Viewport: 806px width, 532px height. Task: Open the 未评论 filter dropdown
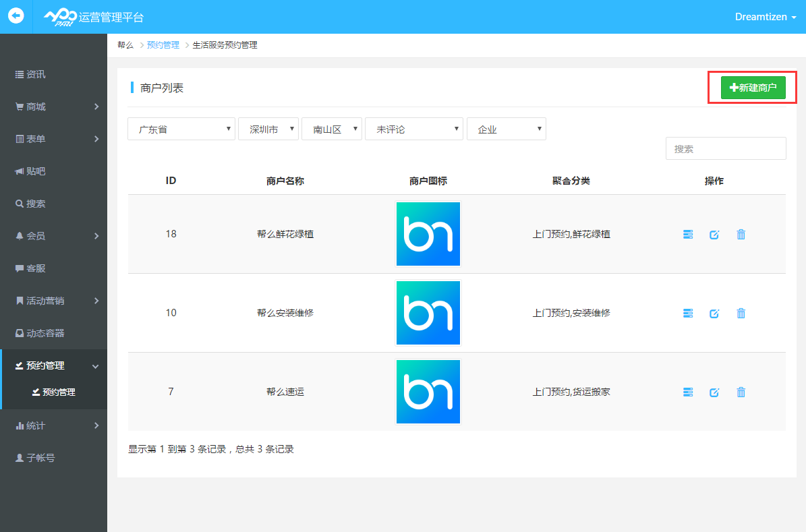pyautogui.click(x=414, y=129)
